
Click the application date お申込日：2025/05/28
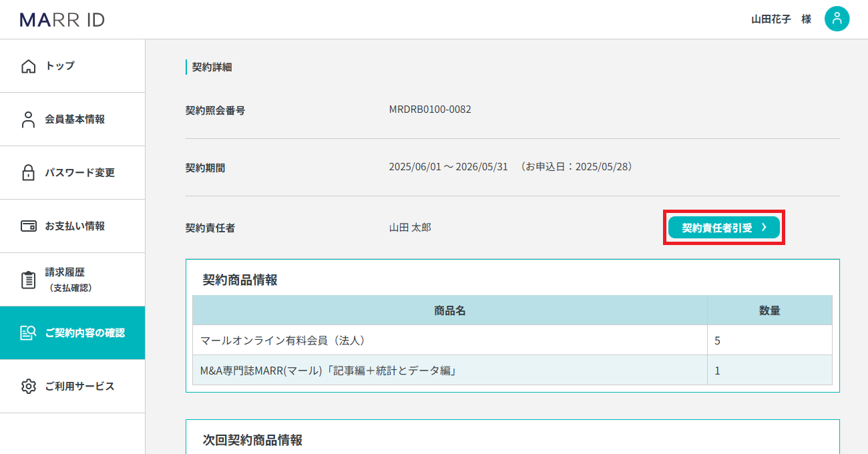(578, 167)
